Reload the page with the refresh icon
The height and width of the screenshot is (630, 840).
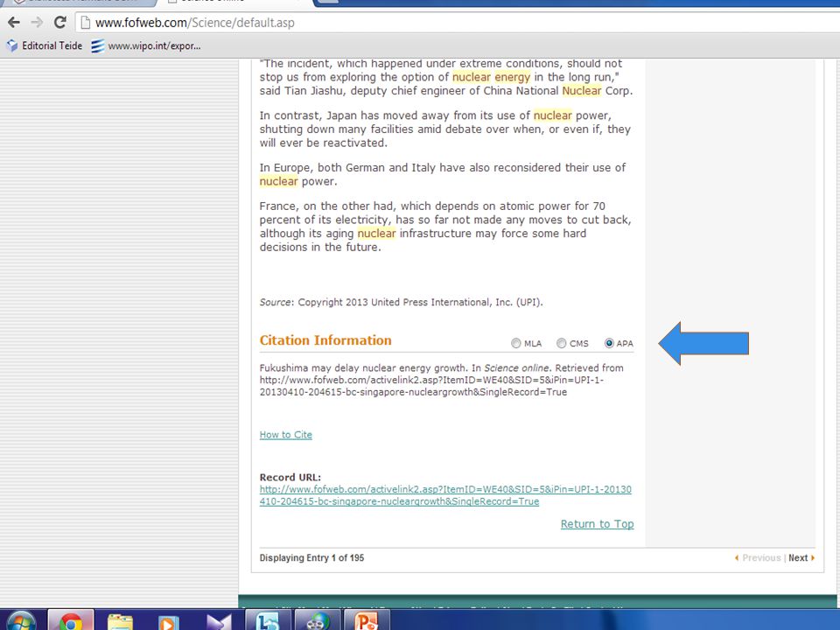pyautogui.click(x=60, y=23)
